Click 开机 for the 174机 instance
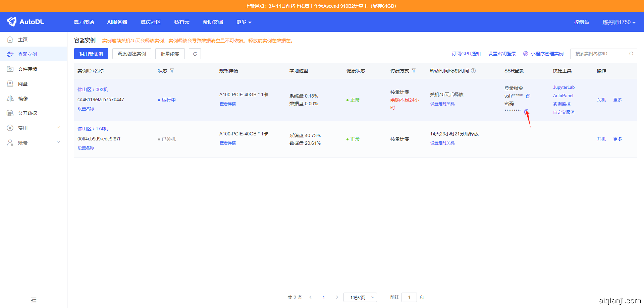Image resolution: width=644 pixels, height=308 pixels. pyautogui.click(x=601, y=139)
